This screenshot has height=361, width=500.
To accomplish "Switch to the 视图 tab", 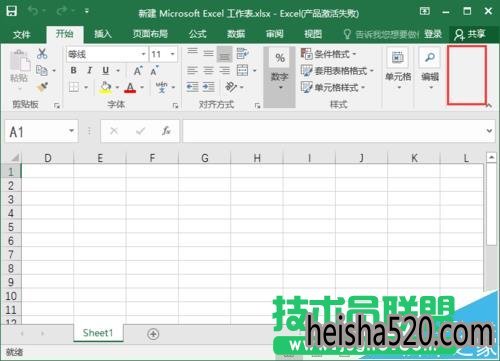I will [313, 34].
